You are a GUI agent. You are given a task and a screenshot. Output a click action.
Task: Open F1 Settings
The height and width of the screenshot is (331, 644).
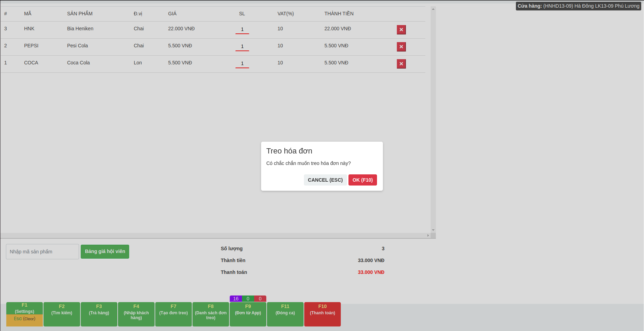(x=24, y=308)
